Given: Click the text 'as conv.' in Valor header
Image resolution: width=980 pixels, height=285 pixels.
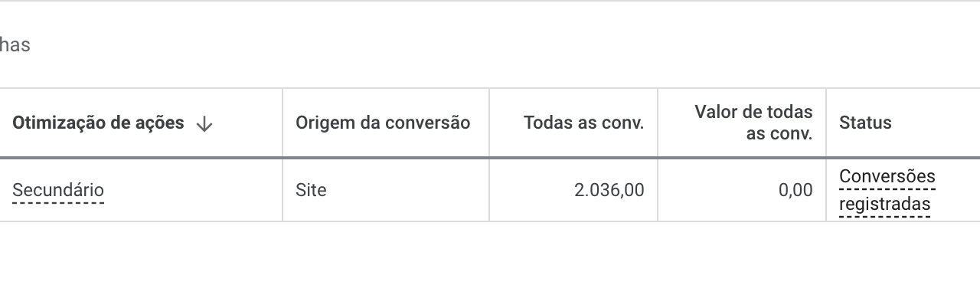Looking at the screenshot, I should click(779, 134).
